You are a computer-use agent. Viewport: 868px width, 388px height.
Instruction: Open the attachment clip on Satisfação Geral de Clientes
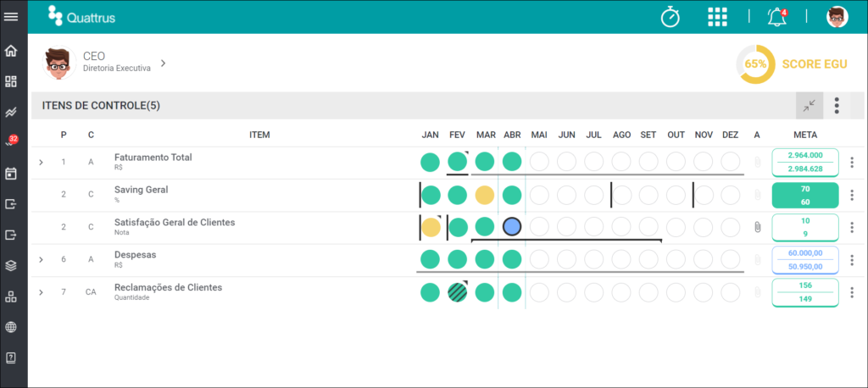pos(757,227)
